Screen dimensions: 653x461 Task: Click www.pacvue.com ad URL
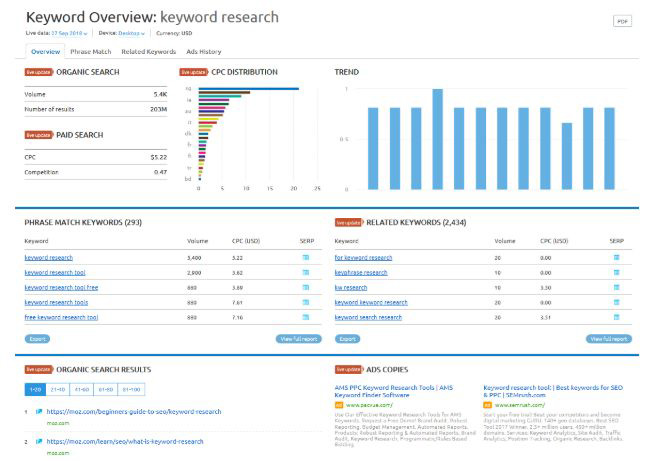coord(369,405)
